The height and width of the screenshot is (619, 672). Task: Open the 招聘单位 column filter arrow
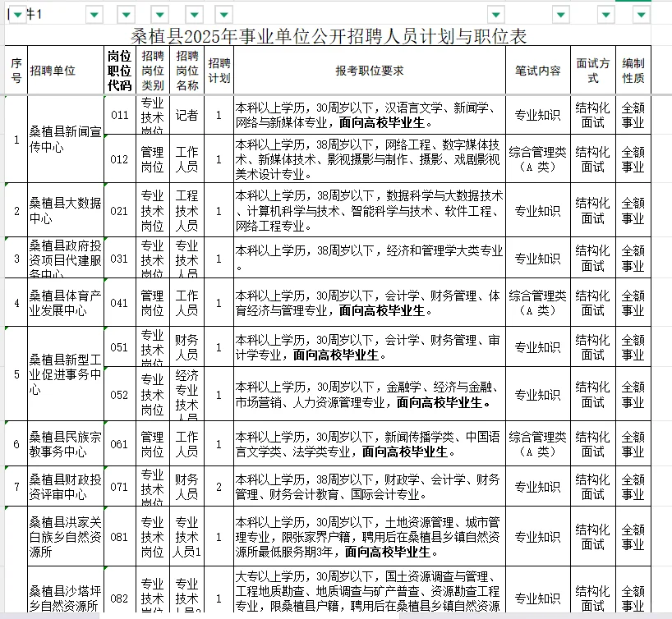click(x=94, y=14)
